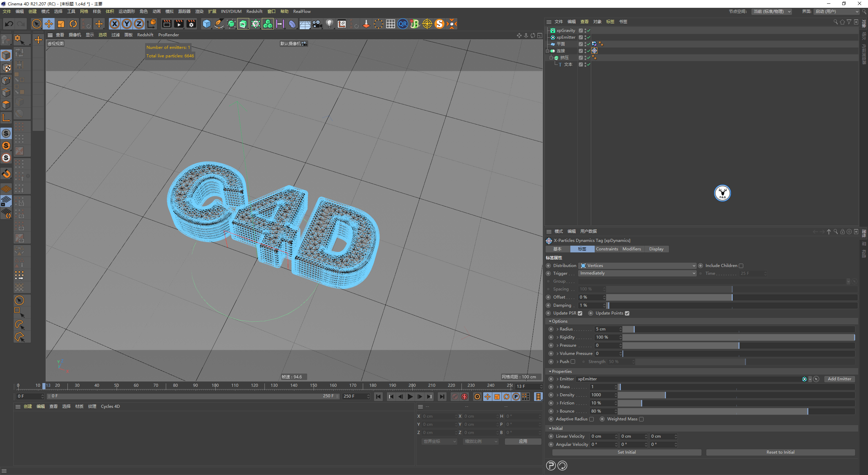Select xpEmitter object in Object Manager
The width and height of the screenshot is (868, 475).
(x=566, y=37)
